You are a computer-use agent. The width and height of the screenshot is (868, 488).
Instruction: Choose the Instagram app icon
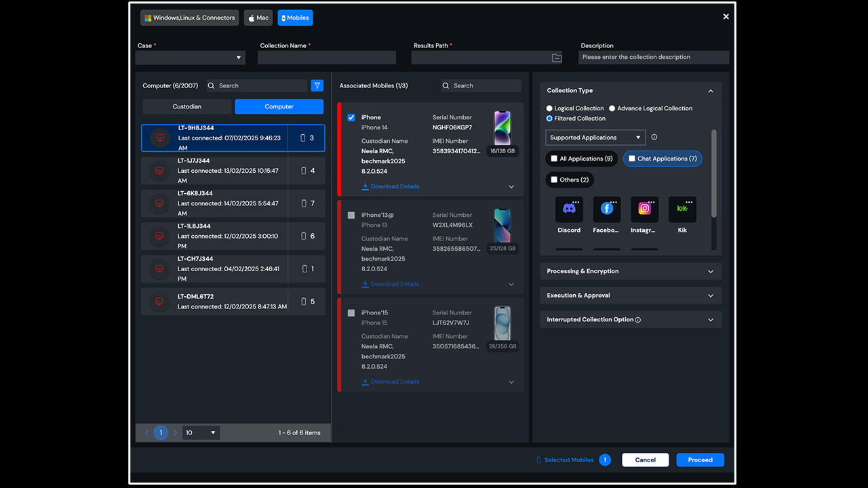click(x=644, y=209)
